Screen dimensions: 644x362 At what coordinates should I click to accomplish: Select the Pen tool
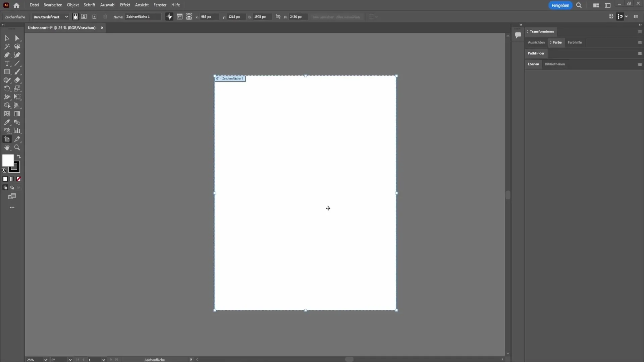pos(7,55)
